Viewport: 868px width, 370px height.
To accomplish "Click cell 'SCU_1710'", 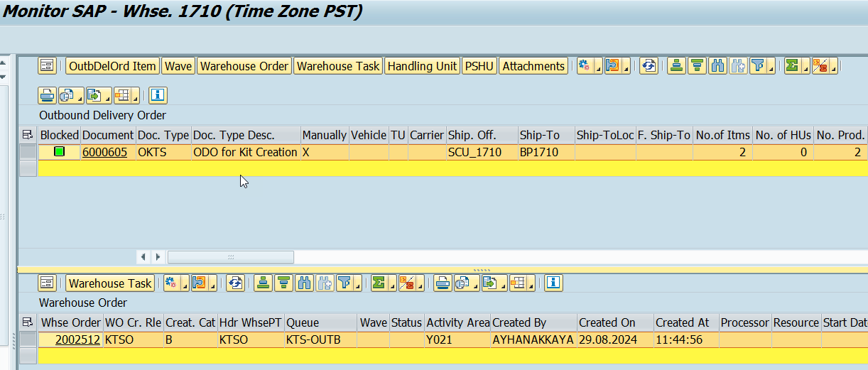I will (482, 152).
